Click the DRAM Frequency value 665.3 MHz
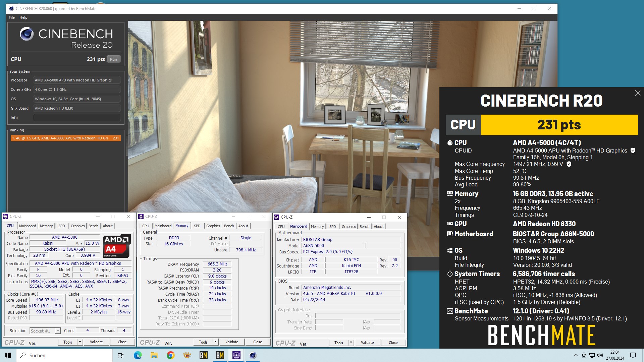Viewport: 644px width, 362px height. (217, 264)
